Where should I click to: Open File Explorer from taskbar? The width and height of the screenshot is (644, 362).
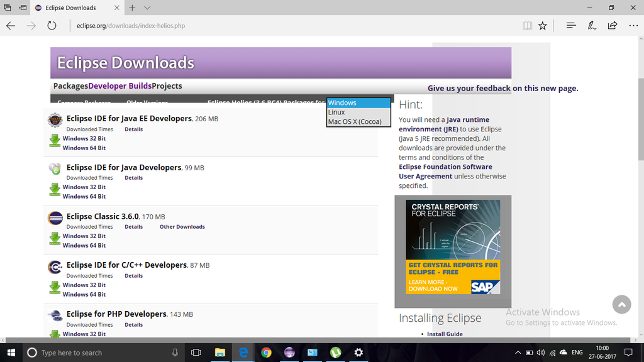[x=219, y=353]
